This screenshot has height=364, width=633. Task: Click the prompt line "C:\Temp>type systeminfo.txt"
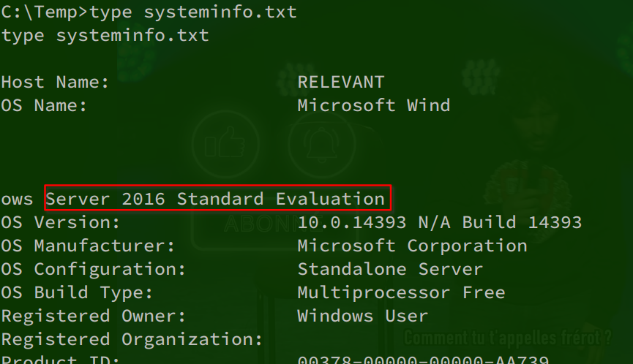coord(149,12)
